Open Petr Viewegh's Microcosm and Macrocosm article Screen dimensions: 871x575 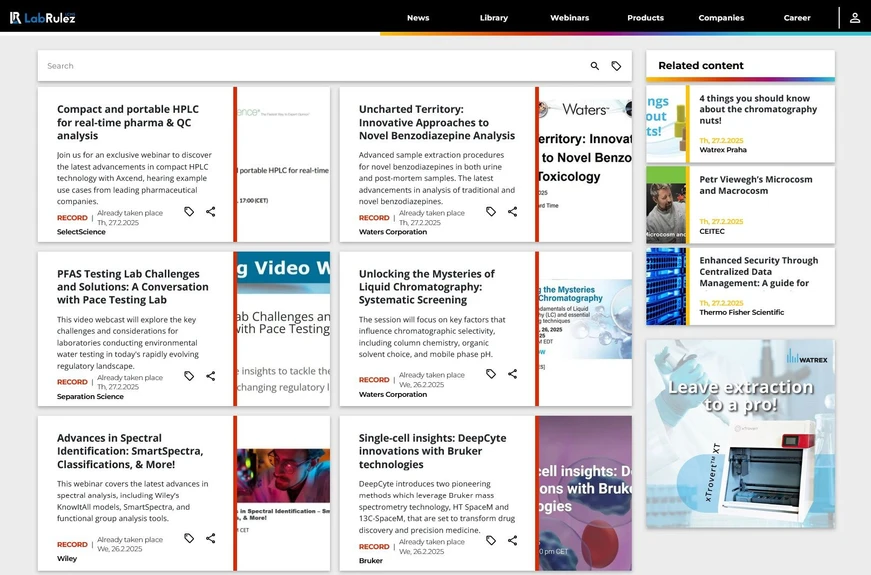[x=755, y=185]
